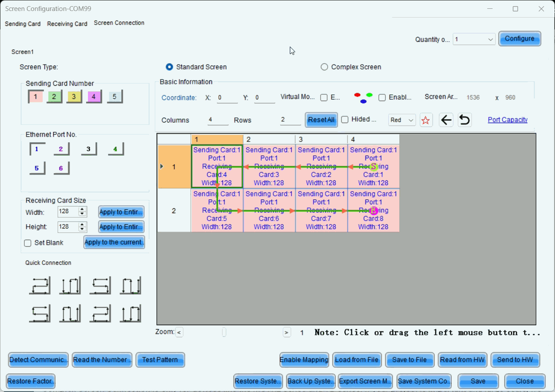Click the red-green-blue dots icon
Viewport: 555px width, 392px height.
click(x=363, y=98)
